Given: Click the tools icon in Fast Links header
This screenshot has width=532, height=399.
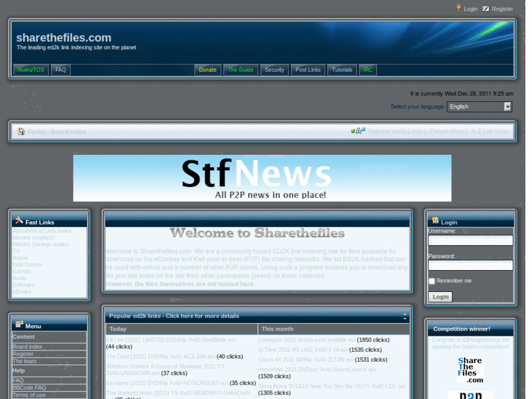Looking at the screenshot, I should [x=19, y=221].
